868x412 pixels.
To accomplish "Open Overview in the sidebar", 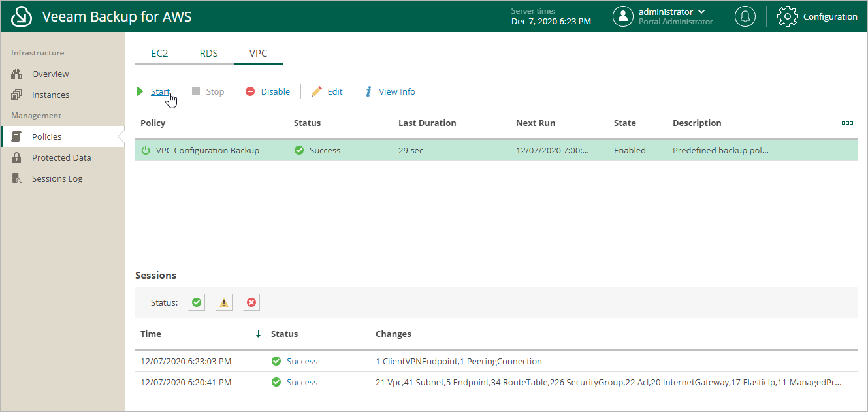I will [50, 74].
